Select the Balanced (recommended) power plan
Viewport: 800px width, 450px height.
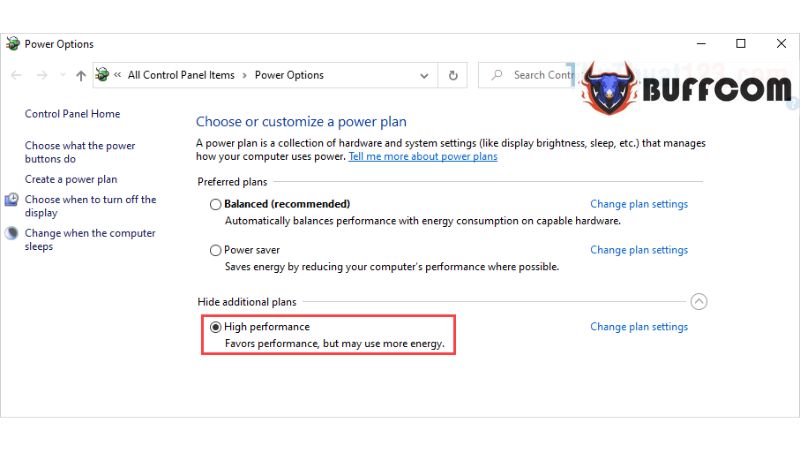click(x=215, y=204)
